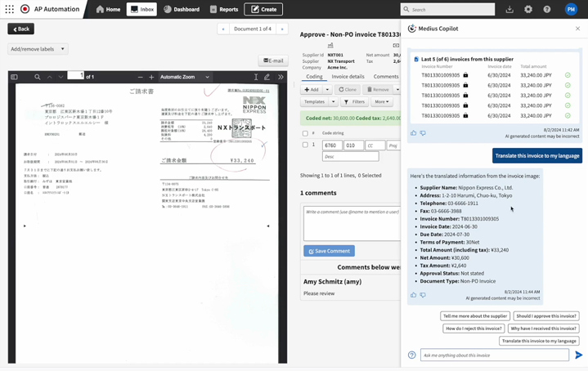Open the app grid launcher icon

point(9,9)
